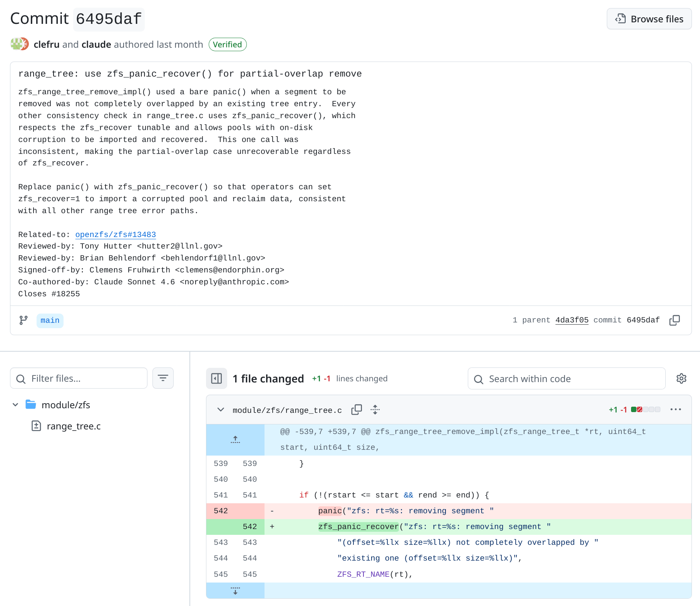
Task: Click the Verified signature badge
Action: click(227, 45)
